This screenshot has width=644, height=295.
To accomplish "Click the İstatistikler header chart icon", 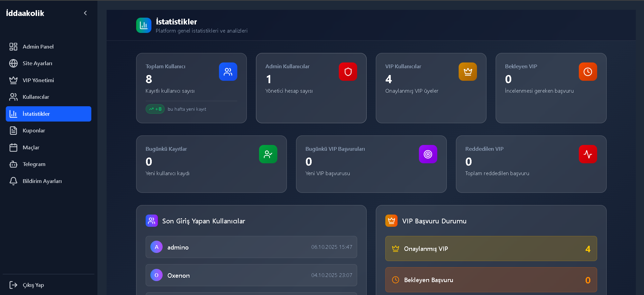I will (x=144, y=25).
